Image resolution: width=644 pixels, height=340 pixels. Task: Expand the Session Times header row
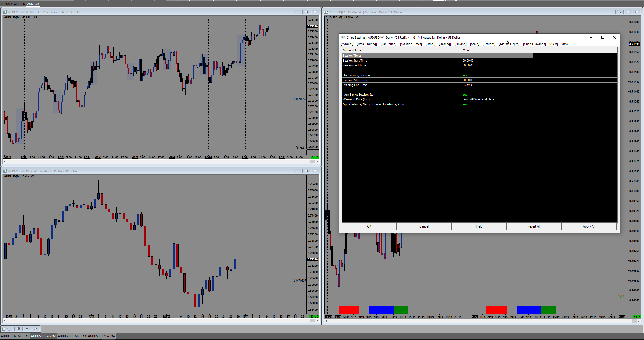click(x=352, y=56)
